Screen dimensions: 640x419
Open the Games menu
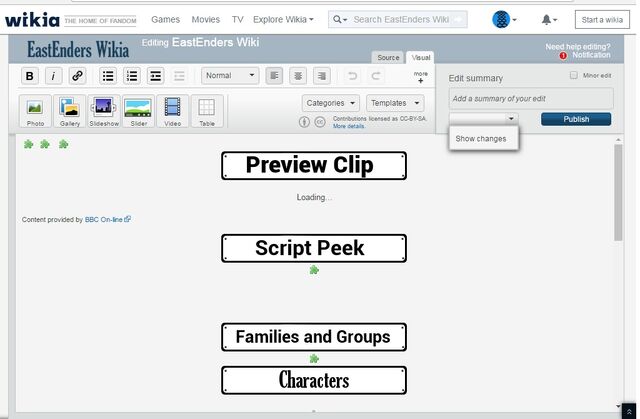[165, 20]
